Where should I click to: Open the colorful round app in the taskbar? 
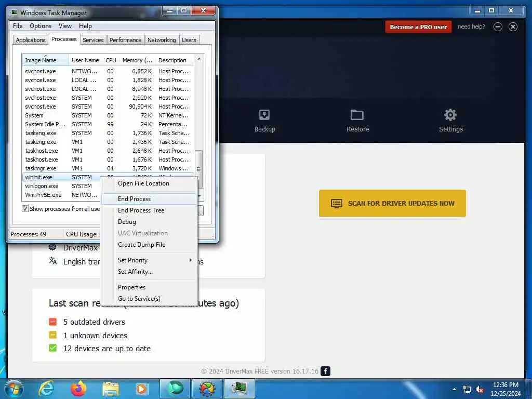click(x=207, y=389)
